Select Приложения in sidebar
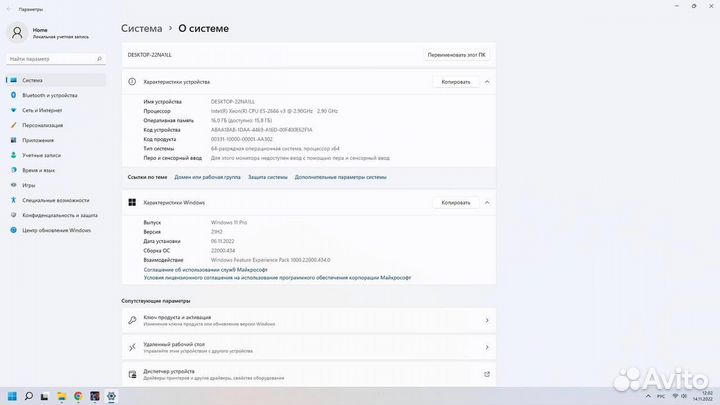 [56, 140]
